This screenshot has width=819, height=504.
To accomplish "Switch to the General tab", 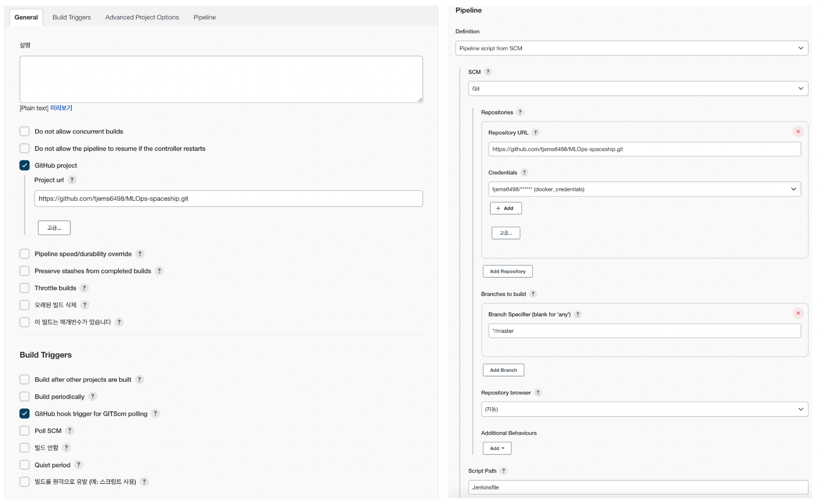I will point(26,17).
